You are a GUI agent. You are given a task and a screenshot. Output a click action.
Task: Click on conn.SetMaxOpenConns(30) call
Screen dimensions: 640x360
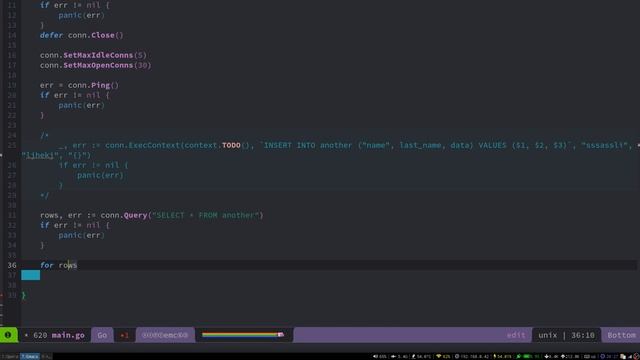pos(96,65)
